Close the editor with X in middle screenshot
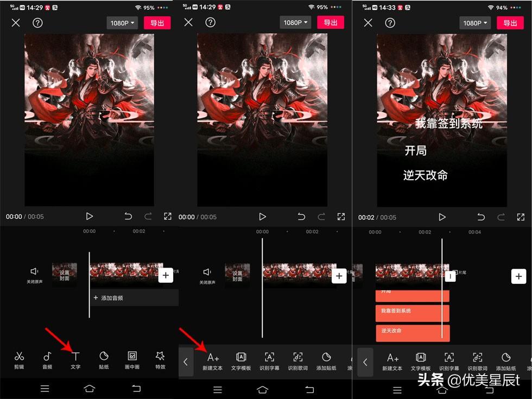532x399 pixels. click(188, 22)
